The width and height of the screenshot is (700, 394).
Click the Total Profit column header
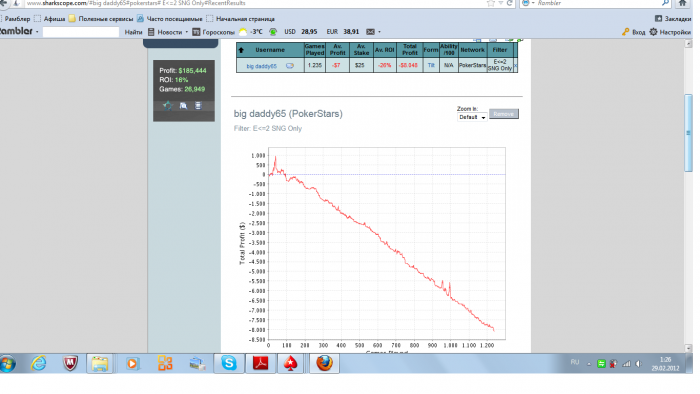409,50
